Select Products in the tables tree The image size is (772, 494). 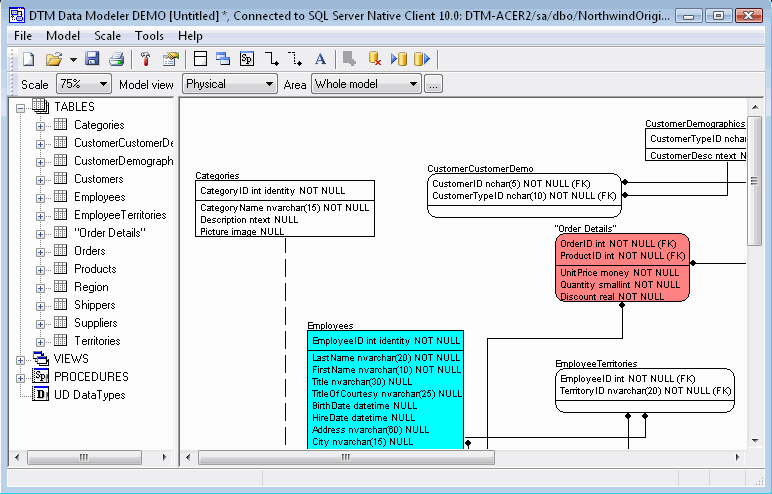tap(95, 269)
